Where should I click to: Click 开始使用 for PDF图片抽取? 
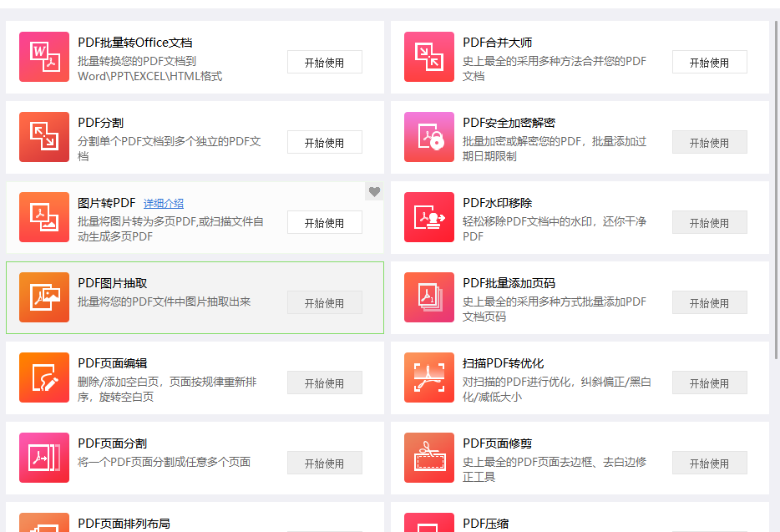[324, 302]
